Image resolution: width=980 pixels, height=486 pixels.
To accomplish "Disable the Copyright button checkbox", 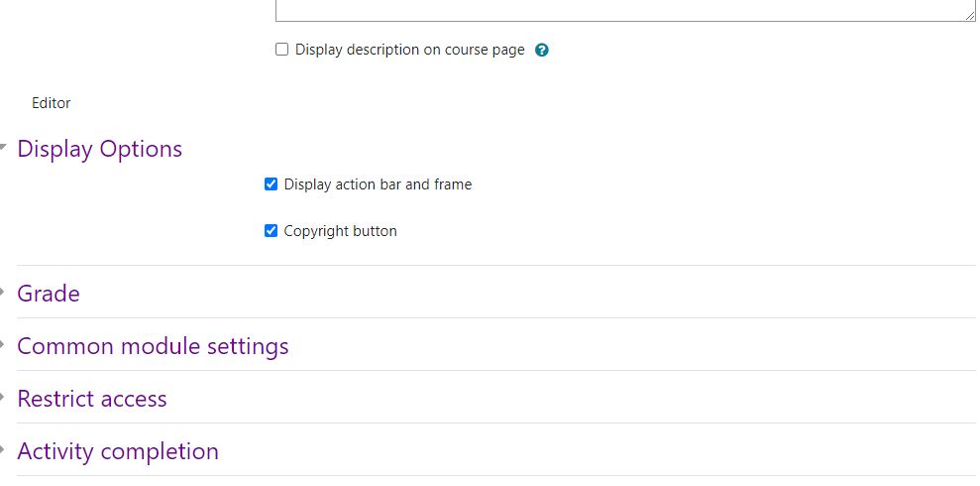I will [271, 231].
